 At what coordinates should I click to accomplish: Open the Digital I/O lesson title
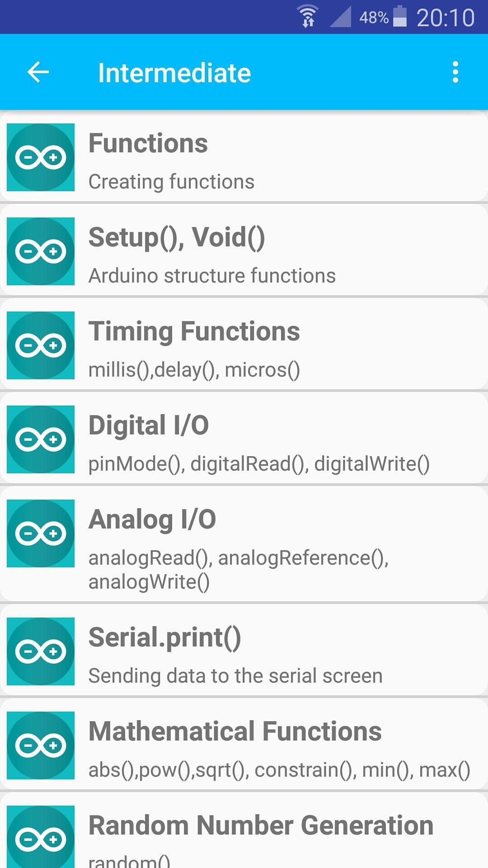coord(149,426)
